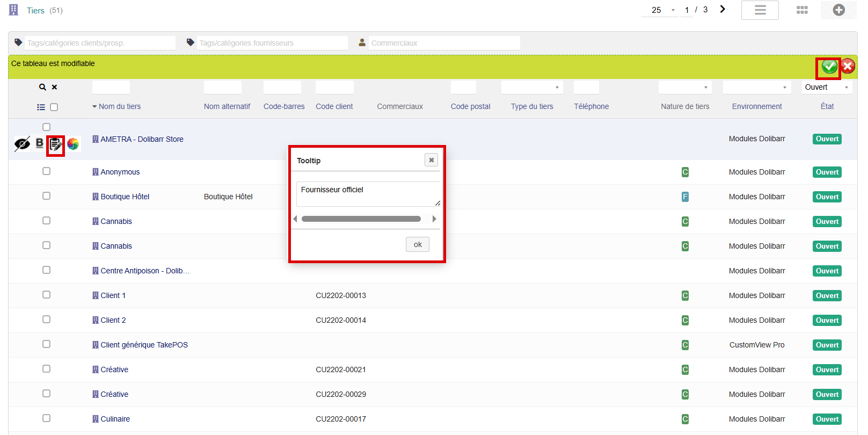
Task: Click the crossed-out eye icon on AMETRA row
Action: (x=22, y=144)
